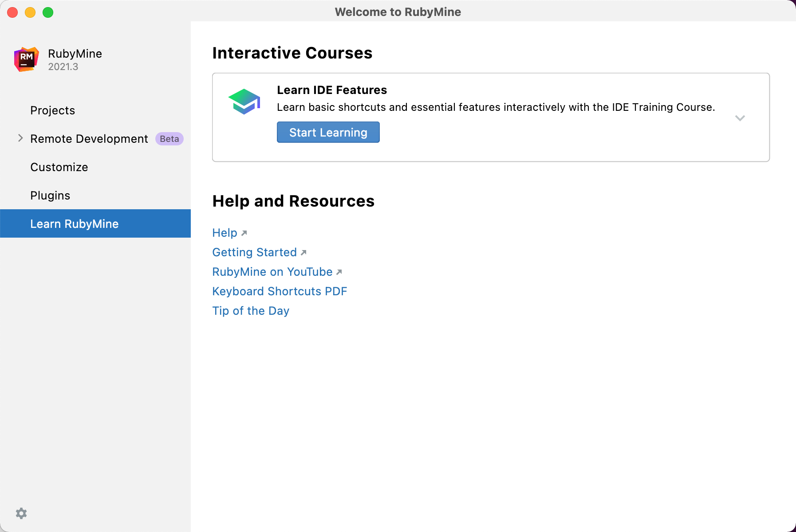Close the Welcome to RubyMine window
796x532 pixels.
point(12,12)
